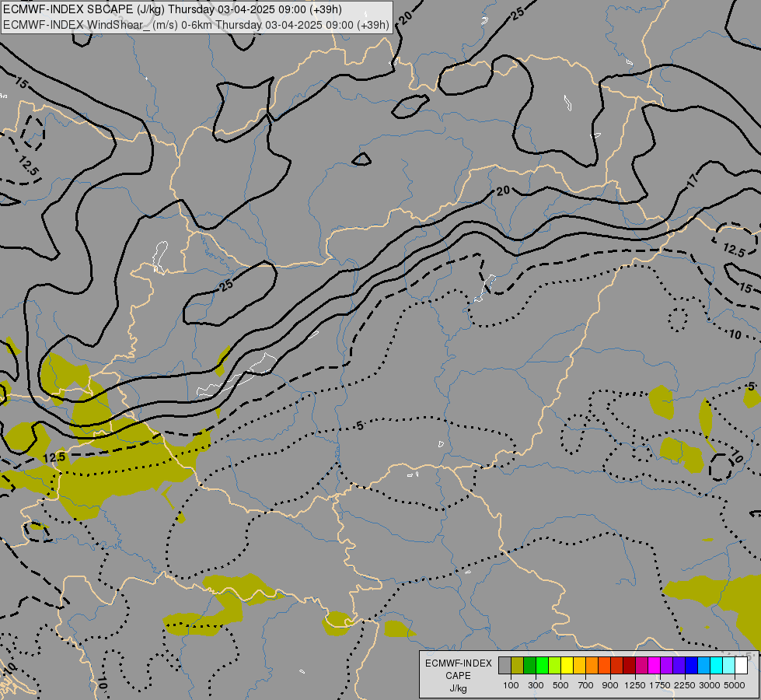
Task: Click the 12.5 label near the olive CAPE area
Action: click(54, 457)
